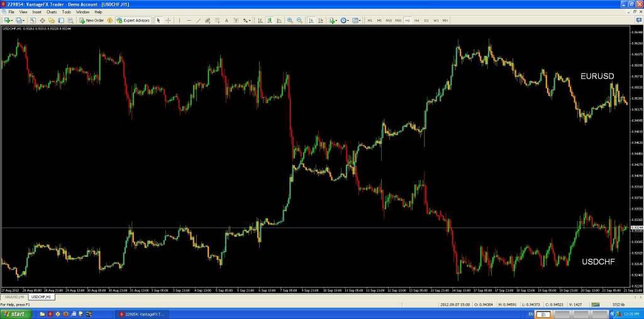Viewport: 644px width, 319px height.
Task: Select the Crosshair tool
Action: [x=168, y=20]
